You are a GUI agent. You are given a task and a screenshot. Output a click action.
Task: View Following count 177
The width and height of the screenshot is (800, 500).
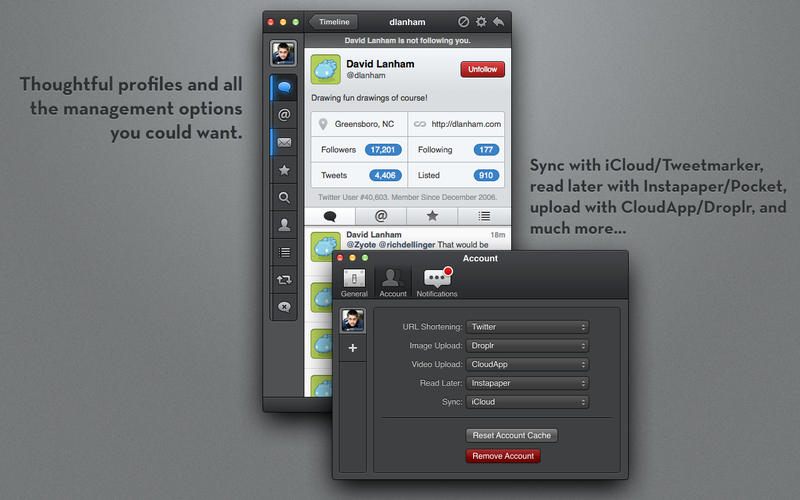pos(486,149)
